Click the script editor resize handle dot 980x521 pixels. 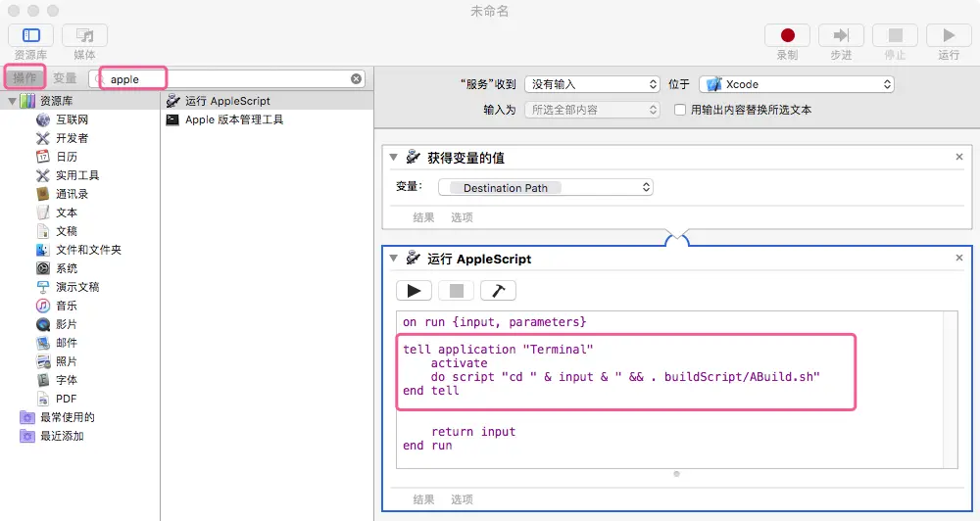point(676,474)
